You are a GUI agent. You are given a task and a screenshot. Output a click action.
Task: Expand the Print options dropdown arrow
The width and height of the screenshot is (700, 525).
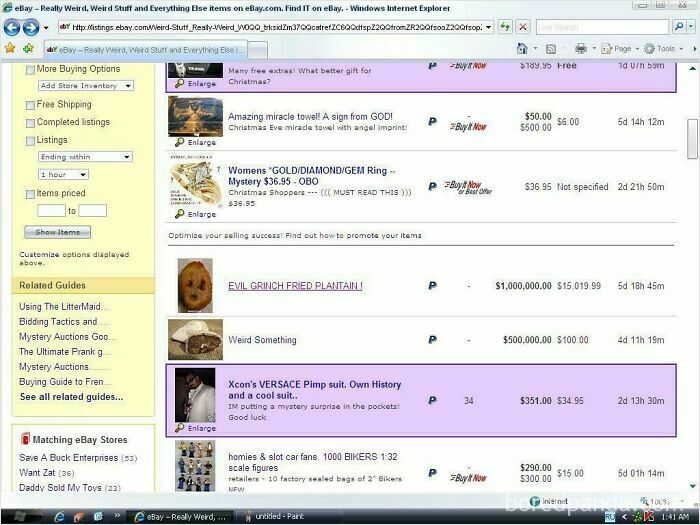(x=593, y=49)
